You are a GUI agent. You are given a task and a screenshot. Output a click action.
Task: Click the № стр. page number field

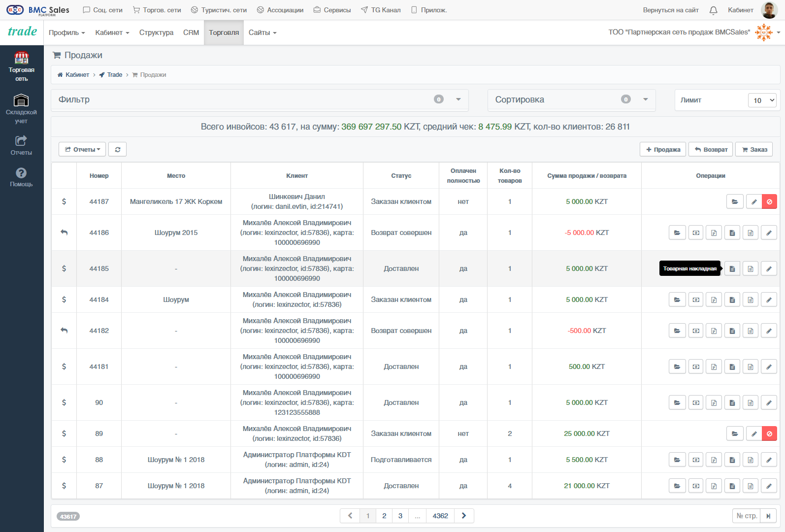coord(747,516)
